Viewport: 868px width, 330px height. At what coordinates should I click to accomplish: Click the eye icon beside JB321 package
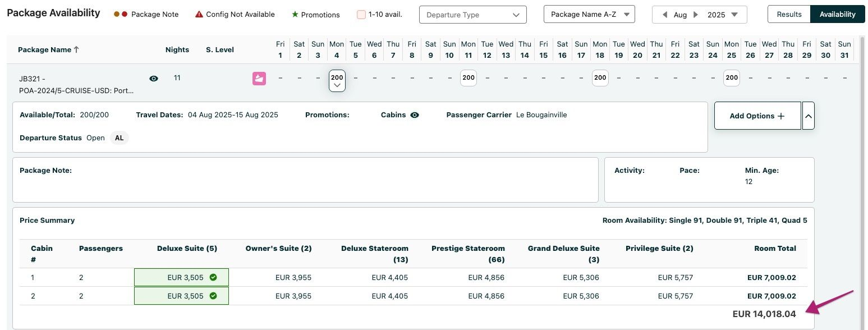click(x=154, y=79)
